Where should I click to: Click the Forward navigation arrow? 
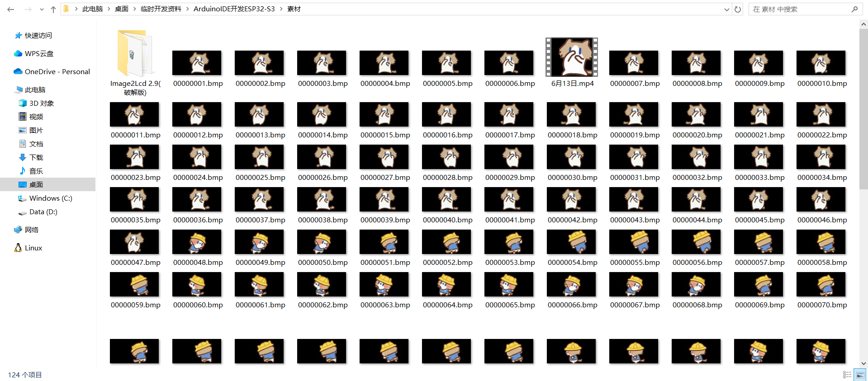click(x=28, y=9)
